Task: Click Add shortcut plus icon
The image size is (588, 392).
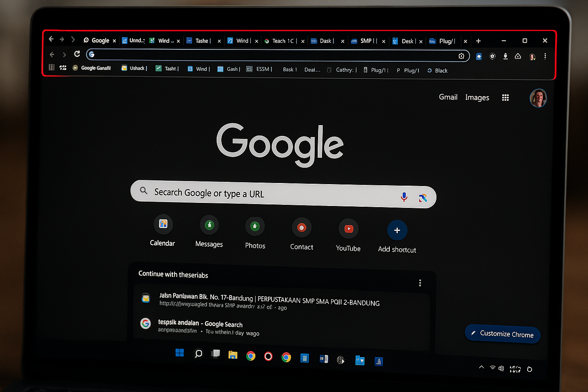Action: 397,230
